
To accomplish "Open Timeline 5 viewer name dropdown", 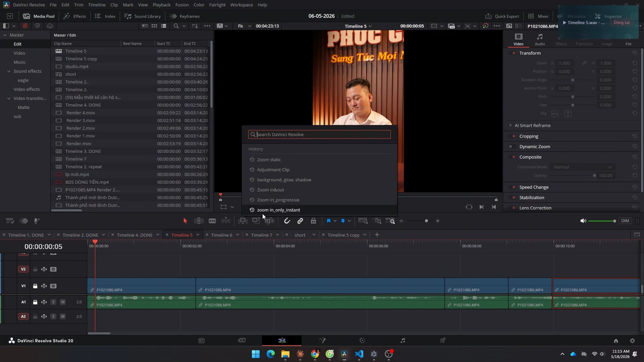I will tap(358, 26).
